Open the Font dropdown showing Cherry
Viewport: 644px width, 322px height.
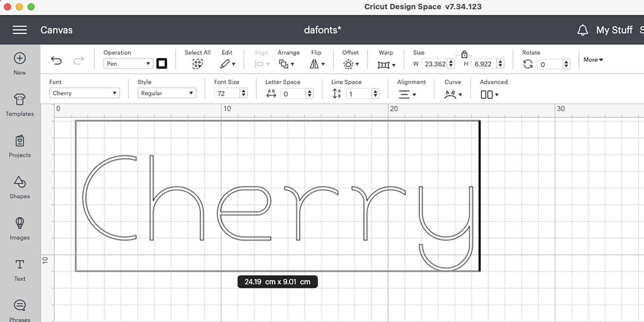point(84,93)
